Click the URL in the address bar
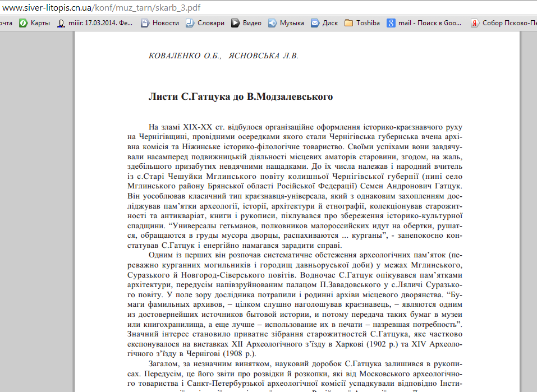This screenshot has height=392, width=537. pos(102,8)
